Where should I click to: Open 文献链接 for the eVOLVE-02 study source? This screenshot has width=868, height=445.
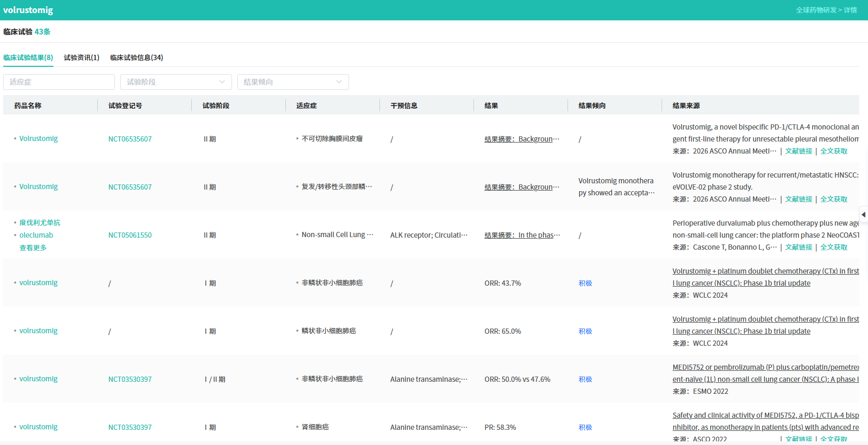point(798,199)
